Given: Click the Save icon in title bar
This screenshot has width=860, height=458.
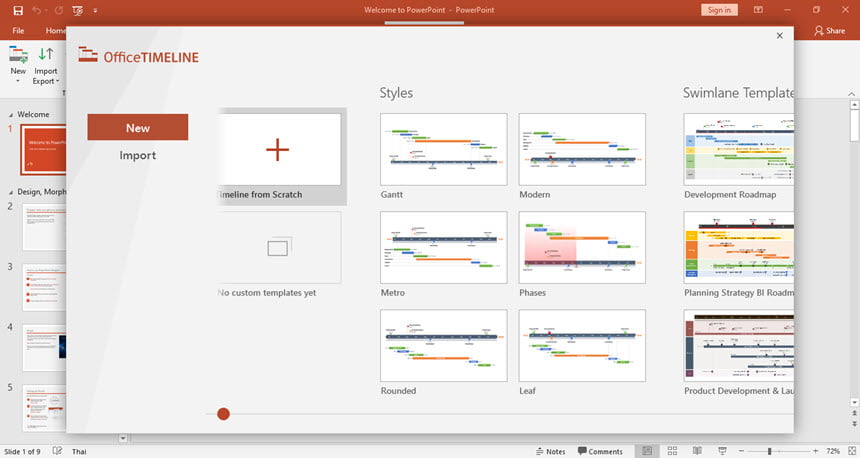Looking at the screenshot, I should point(18,10).
